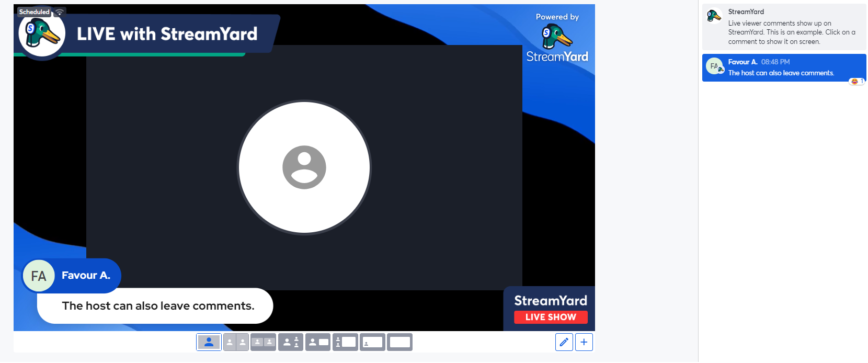
Task: Click the emoji reaction count on Favour's comment
Action: [x=856, y=81]
